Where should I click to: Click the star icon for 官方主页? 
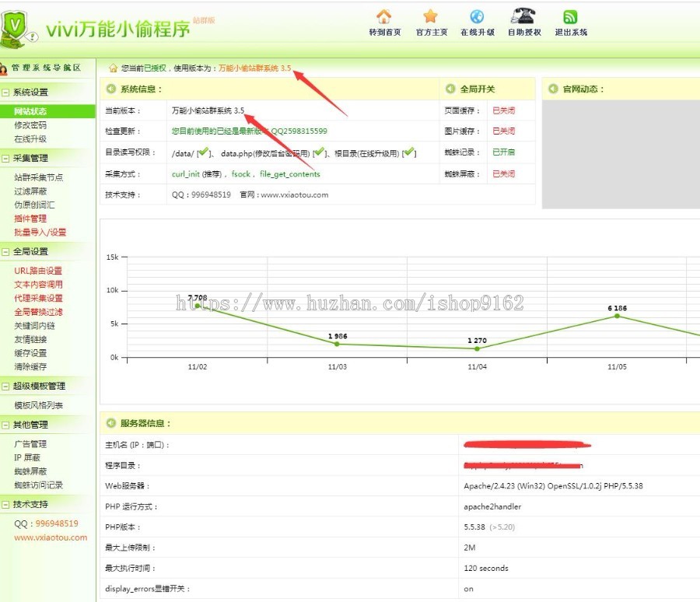click(430, 16)
